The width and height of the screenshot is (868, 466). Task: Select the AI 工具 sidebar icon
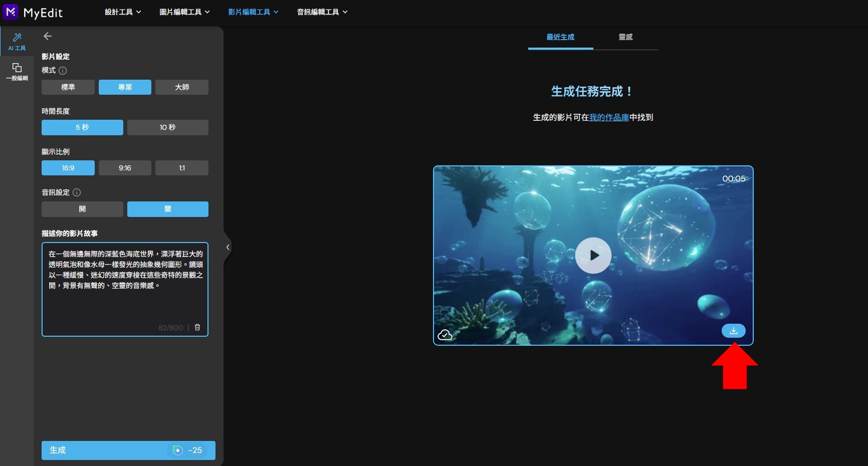pyautogui.click(x=17, y=42)
